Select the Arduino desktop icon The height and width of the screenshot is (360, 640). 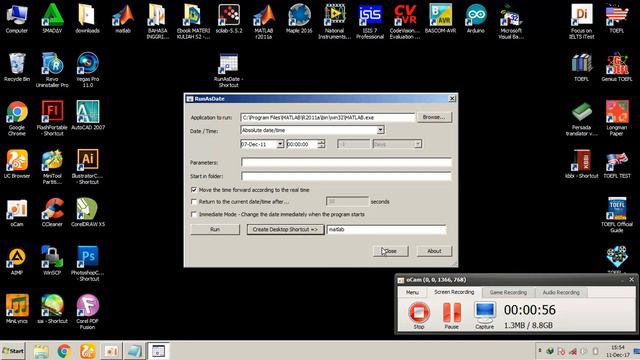pos(476,19)
